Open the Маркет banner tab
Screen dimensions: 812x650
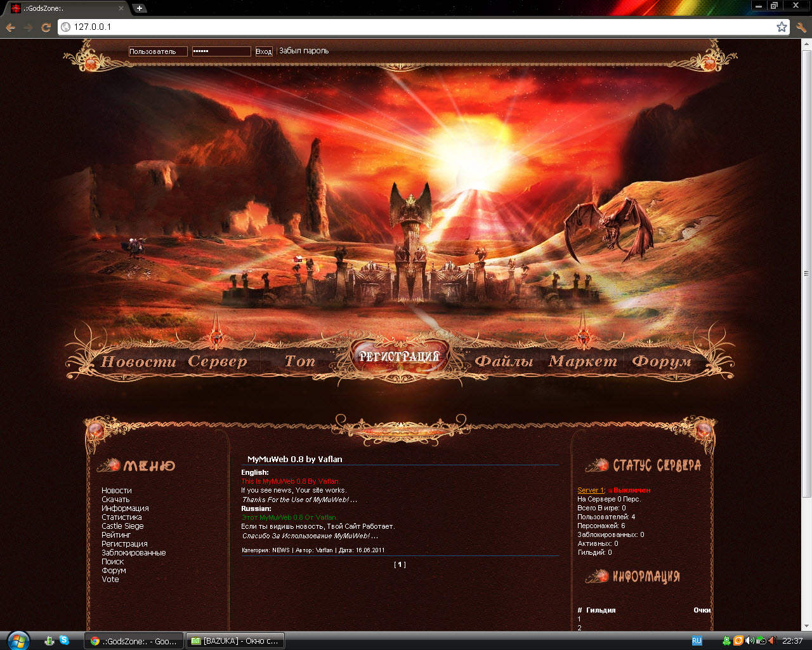point(583,361)
